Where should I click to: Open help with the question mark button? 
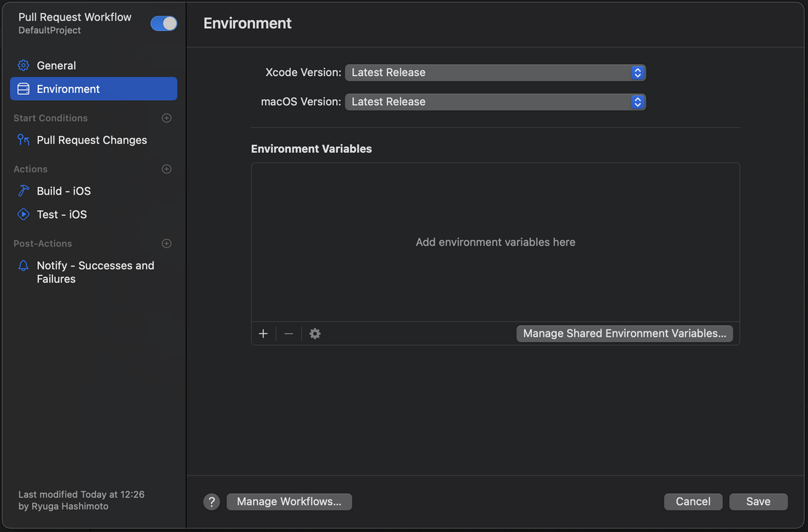(211, 502)
